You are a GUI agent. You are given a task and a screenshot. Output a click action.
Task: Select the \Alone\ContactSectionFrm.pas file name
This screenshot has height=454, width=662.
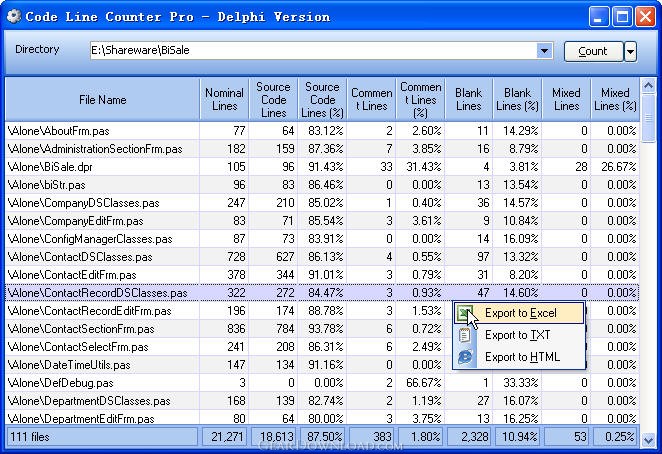pyautogui.click(x=81, y=329)
